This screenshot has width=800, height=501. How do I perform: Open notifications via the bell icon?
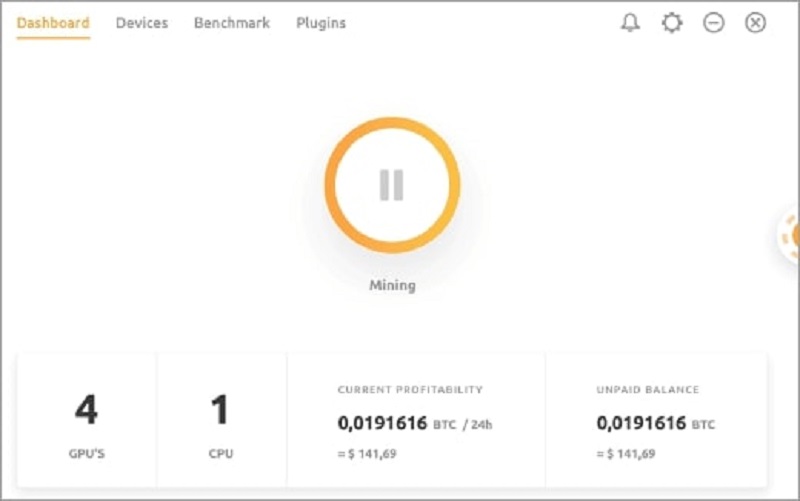(630, 23)
